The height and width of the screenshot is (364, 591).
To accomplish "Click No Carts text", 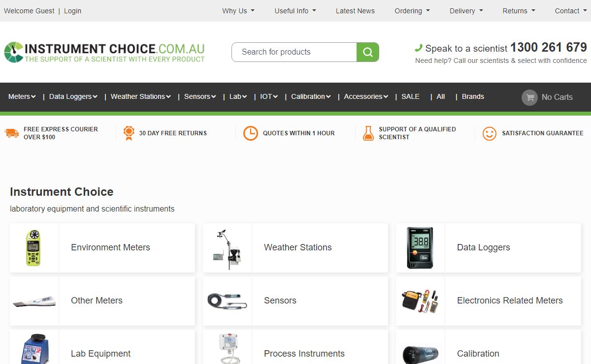I will (x=557, y=97).
